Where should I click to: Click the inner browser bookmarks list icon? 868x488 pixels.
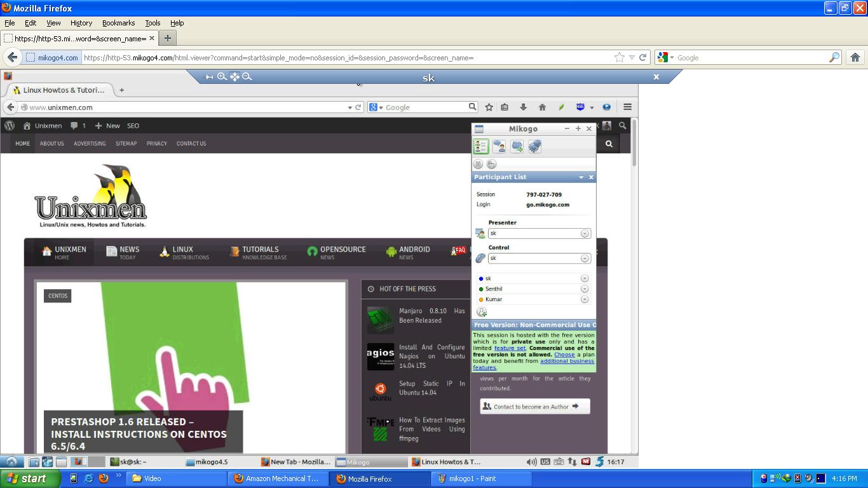[x=505, y=107]
